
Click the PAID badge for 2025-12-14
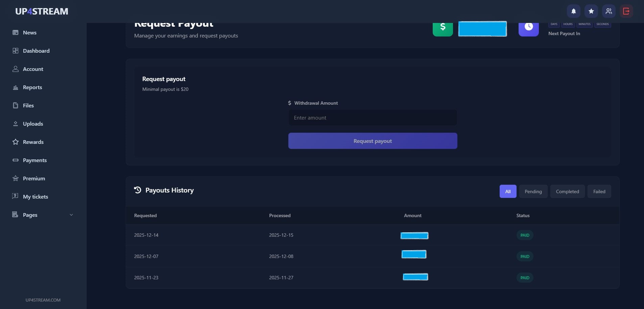tap(525, 235)
